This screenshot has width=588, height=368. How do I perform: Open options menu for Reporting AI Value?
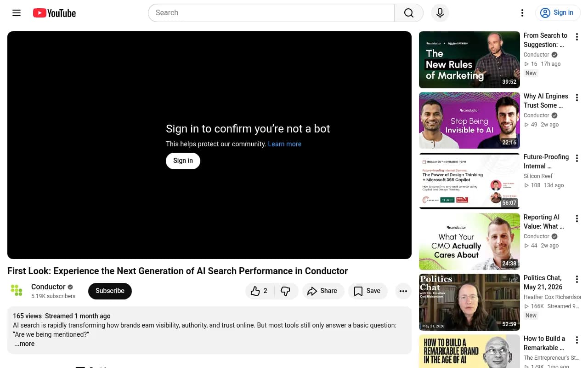(x=577, y=218)
